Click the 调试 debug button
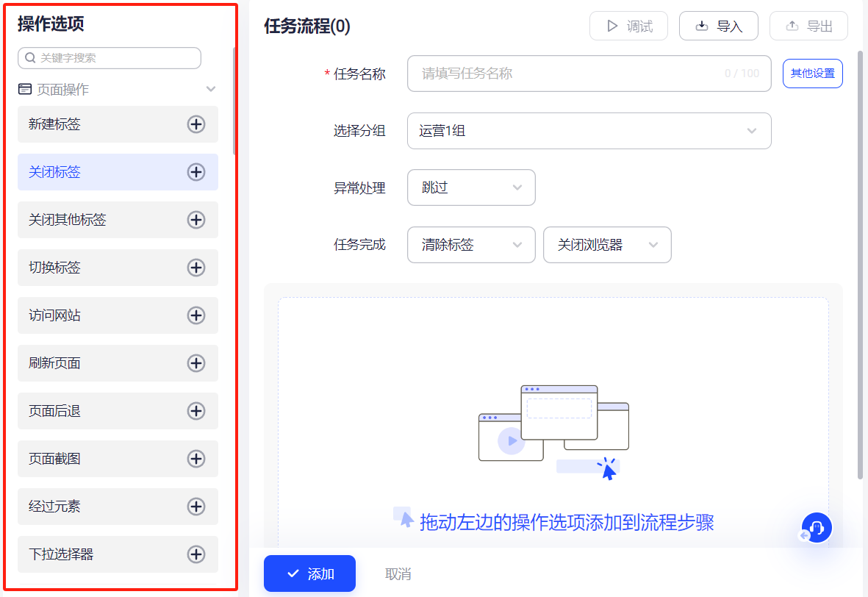 pos(628,26)
